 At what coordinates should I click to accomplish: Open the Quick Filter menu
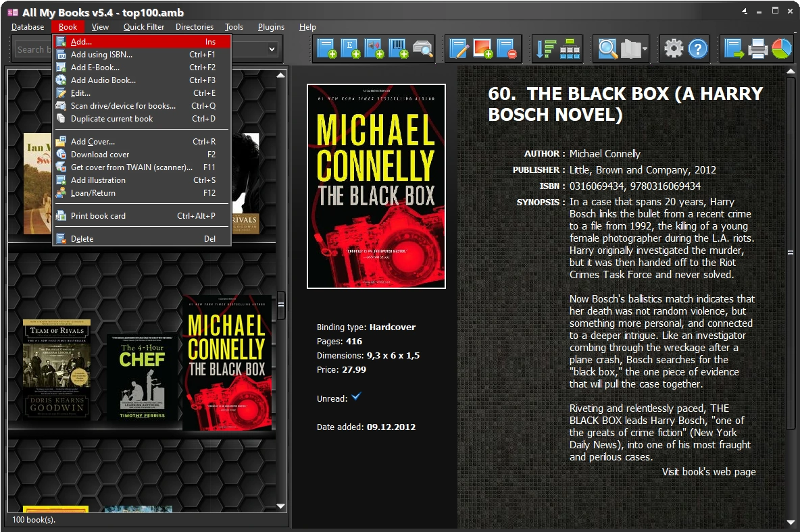[x=144, y=27]
